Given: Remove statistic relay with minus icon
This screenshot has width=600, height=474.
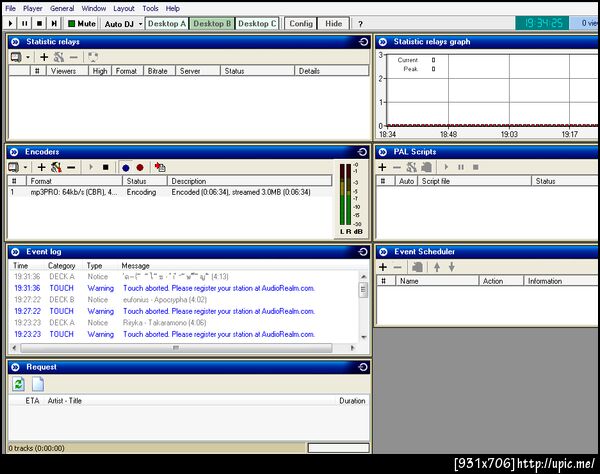Looking at the screenshot, I should click(x=73, y=57).
